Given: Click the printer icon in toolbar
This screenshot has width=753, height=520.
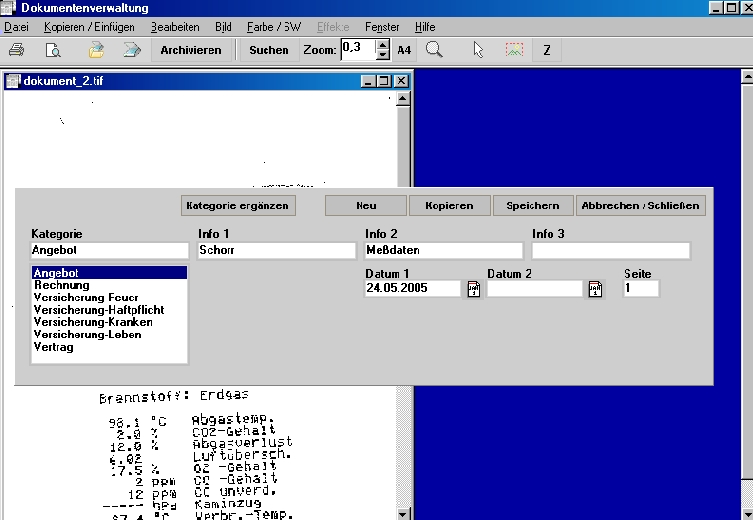Looking at the screenshot, I should click(x=16, y=50).
